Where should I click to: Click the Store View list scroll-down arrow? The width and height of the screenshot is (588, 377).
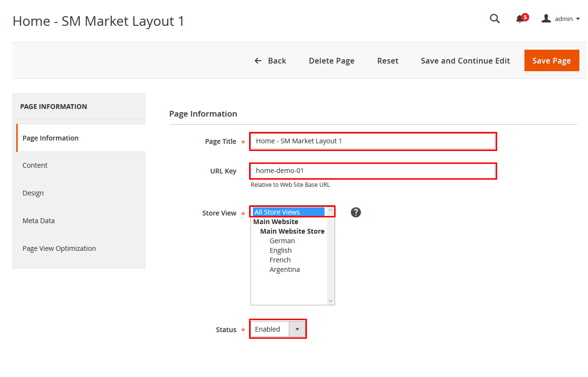pos(330,301)
